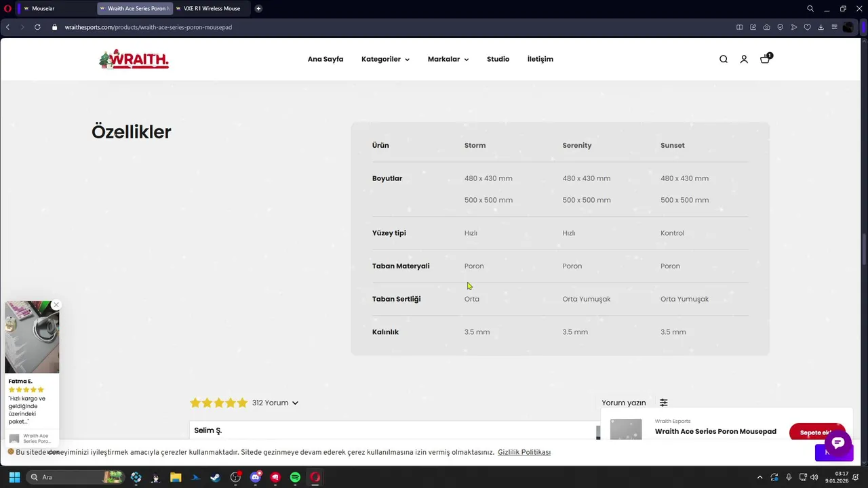Open a new browser tab
Viewport: 868px width, 488px height.
coord(258,8)
